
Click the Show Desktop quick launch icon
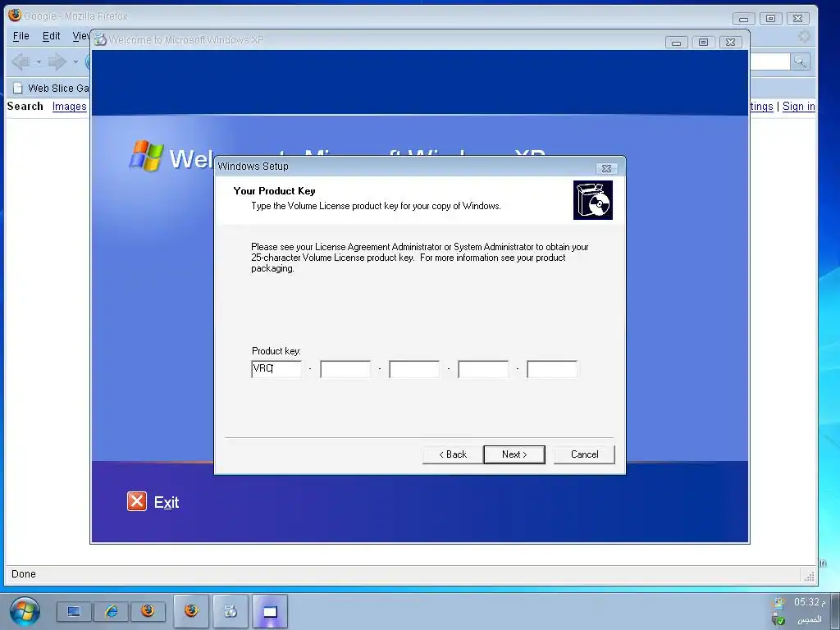(74, 611)
